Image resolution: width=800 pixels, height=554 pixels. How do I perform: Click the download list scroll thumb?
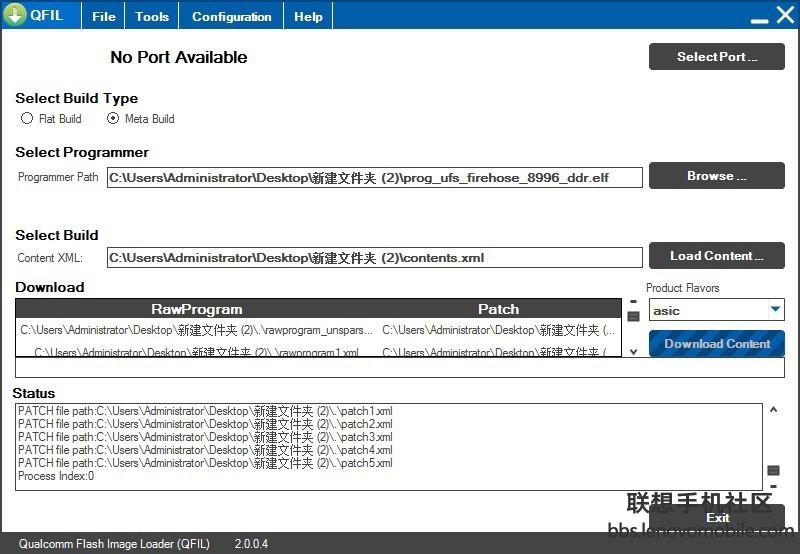tap(633, 317)
